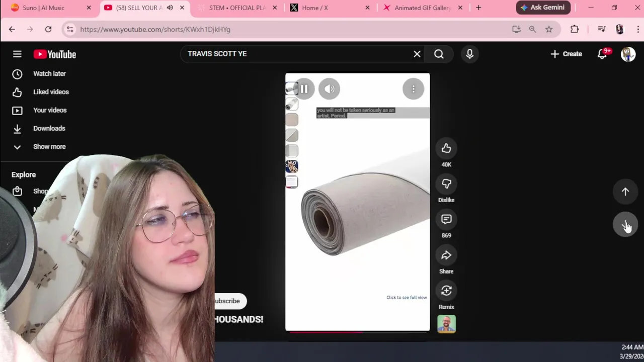Like this Short
Image resolution: width=644 pixels, height=362 pixels.
tap(446, 148)
